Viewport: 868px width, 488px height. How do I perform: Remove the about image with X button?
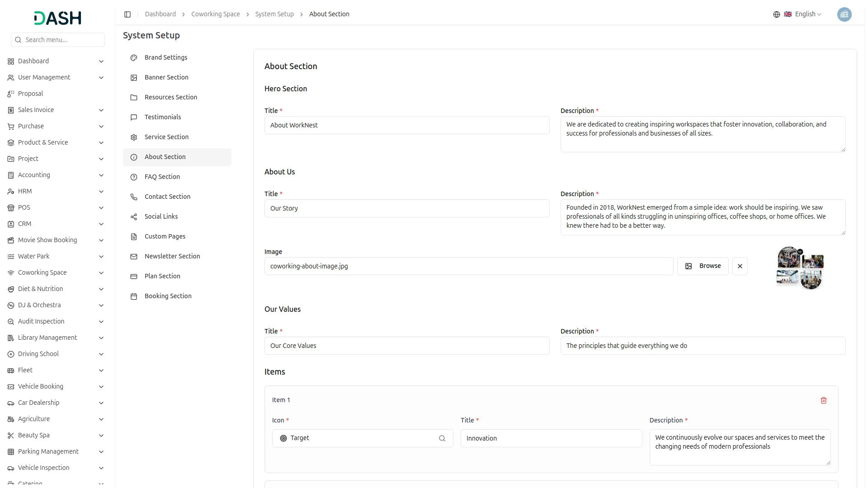740,266
